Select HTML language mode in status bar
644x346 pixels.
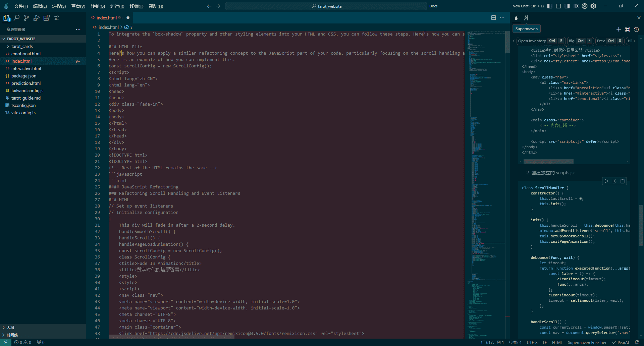coord(557,342)
